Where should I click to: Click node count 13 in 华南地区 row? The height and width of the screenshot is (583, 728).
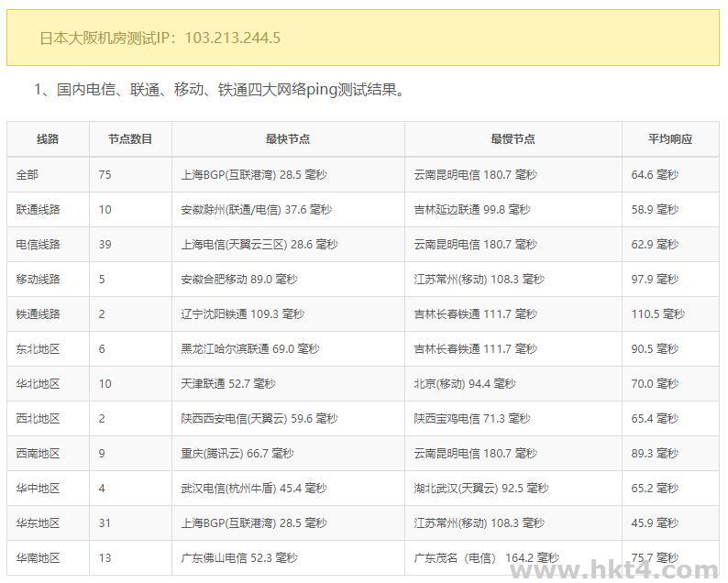[x=105, y=557]
